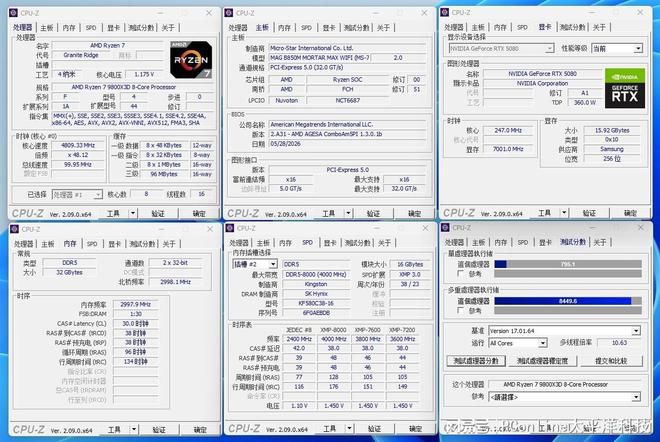Click the 测试处理器稳定度 button
This screenshot has width=660, height=442.
[x=542, y=361]
